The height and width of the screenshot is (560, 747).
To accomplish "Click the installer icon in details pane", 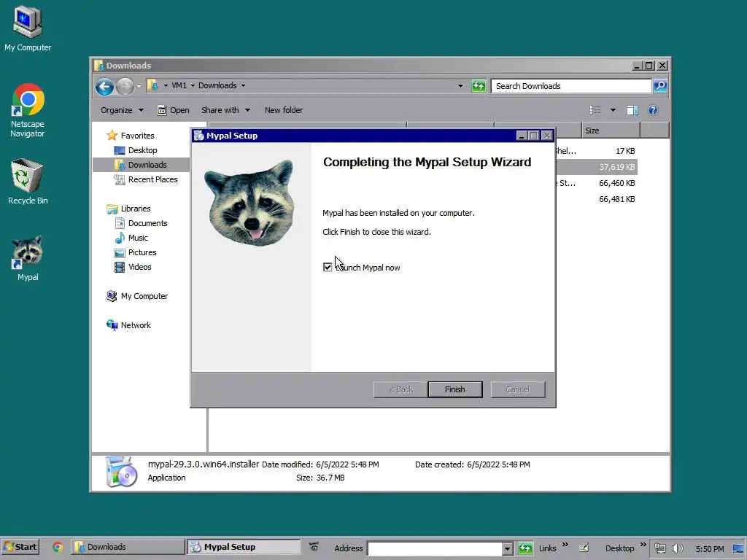I will (122, 472).
